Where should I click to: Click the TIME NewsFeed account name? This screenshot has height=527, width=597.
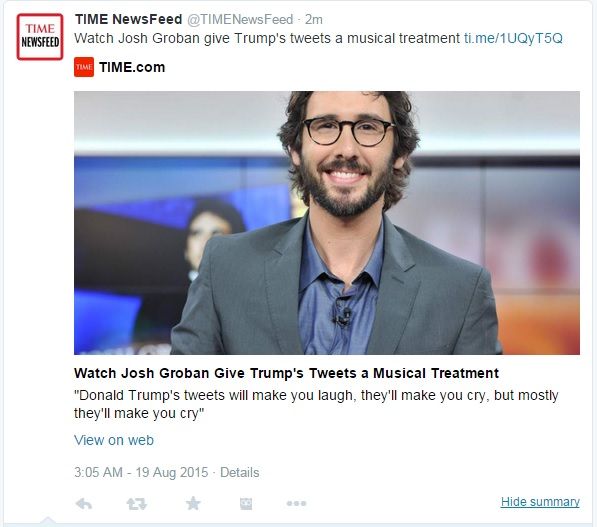click(x=129, y=19)
